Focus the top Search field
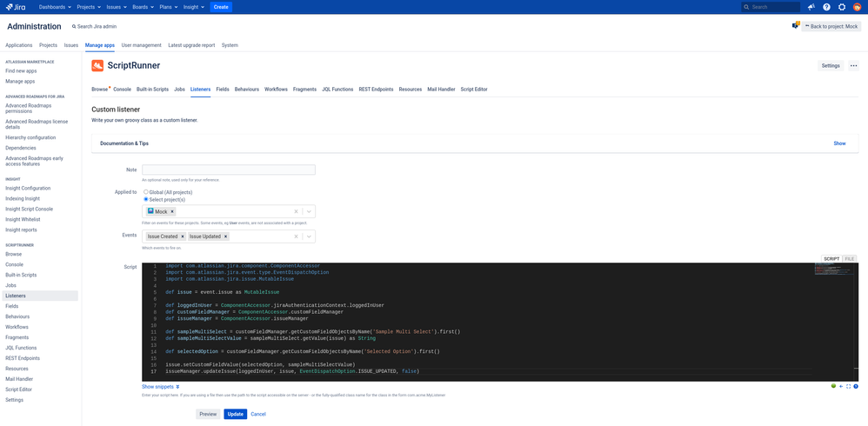 point(771,7)
